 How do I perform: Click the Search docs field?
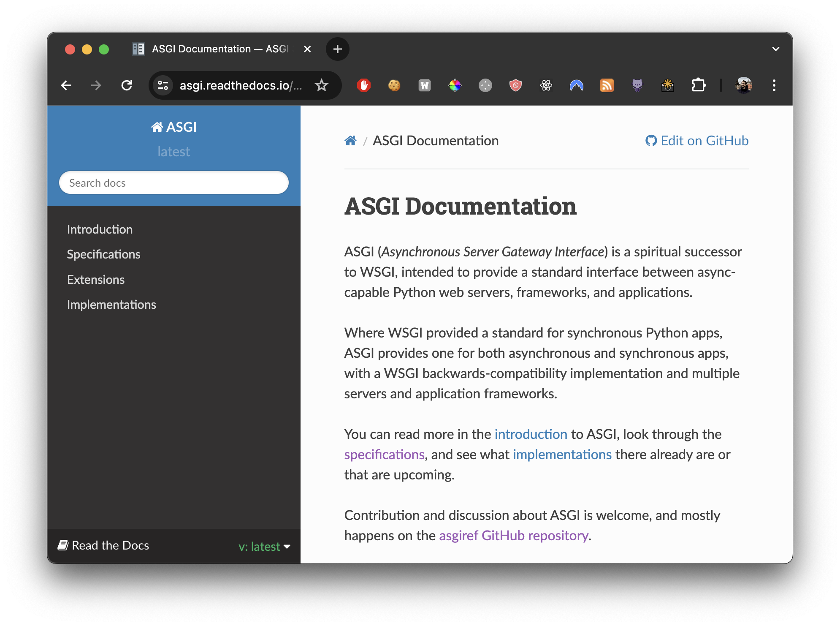pyautogui.click(x=173, y=183)
